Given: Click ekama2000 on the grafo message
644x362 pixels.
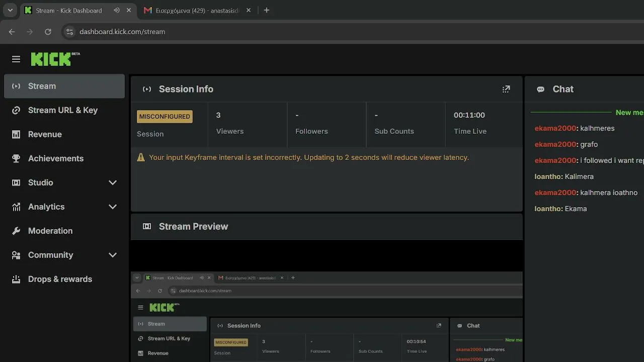Looking at the screenshot, I should (555, 144).
